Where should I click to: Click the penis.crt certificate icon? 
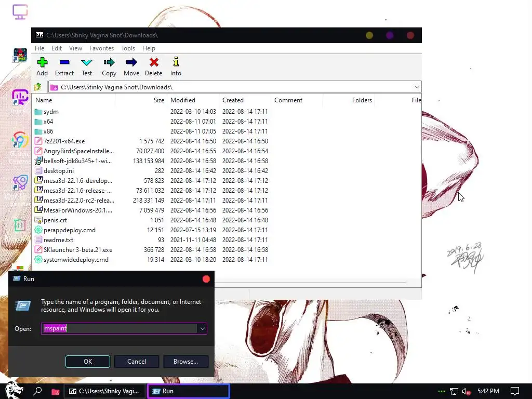[38, 220]
